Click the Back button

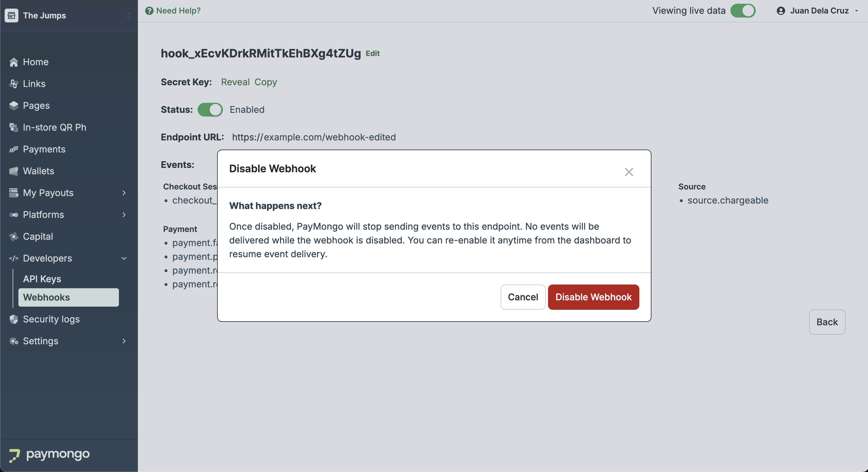click(827, 322)
